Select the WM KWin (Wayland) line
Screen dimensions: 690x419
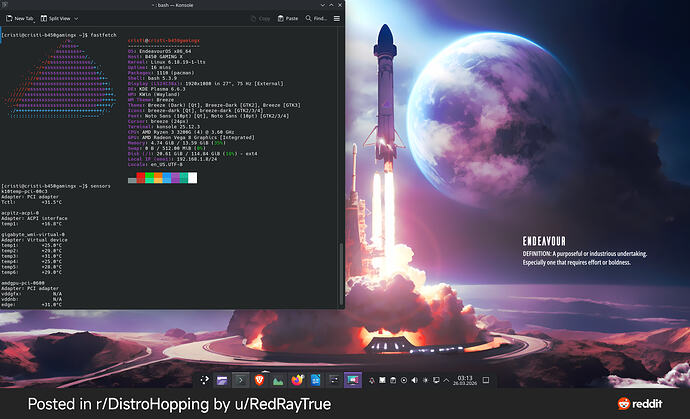coord(154,94)
